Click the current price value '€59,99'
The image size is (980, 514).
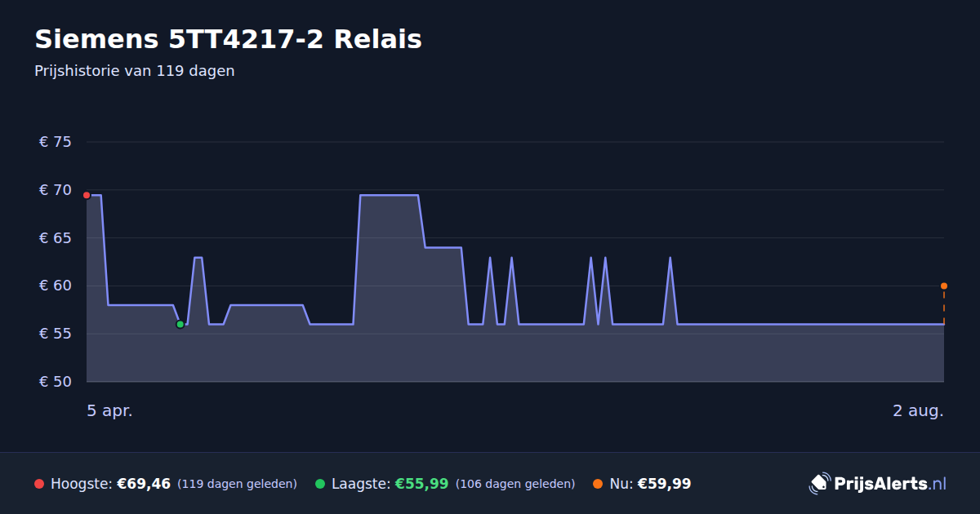click(x=664, y=484)
